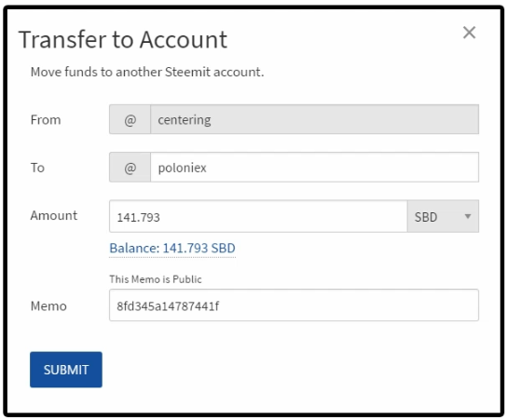507x420 pixels.
Task: Close the Transfer to Account dialog
Action: coord(469,33)
